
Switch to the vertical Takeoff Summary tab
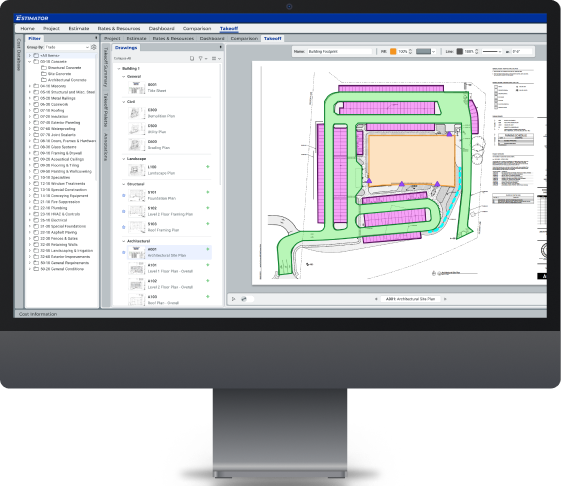[106, 67]
